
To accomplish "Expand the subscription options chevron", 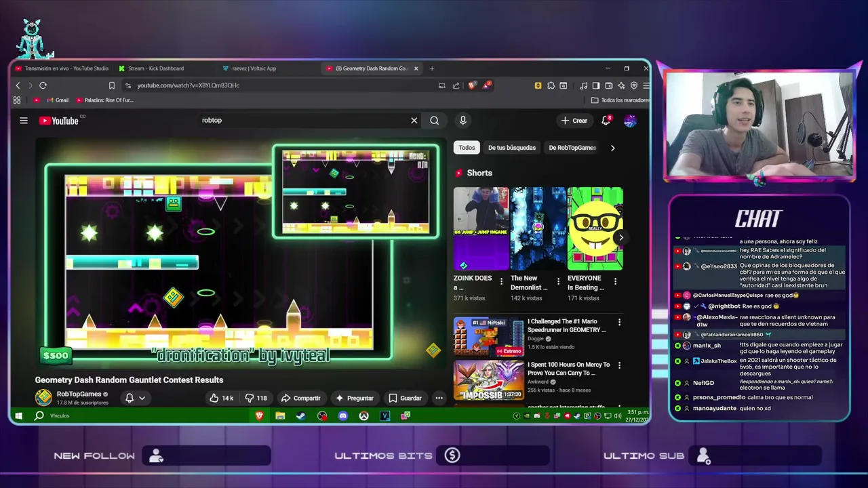I will point(142,398).
